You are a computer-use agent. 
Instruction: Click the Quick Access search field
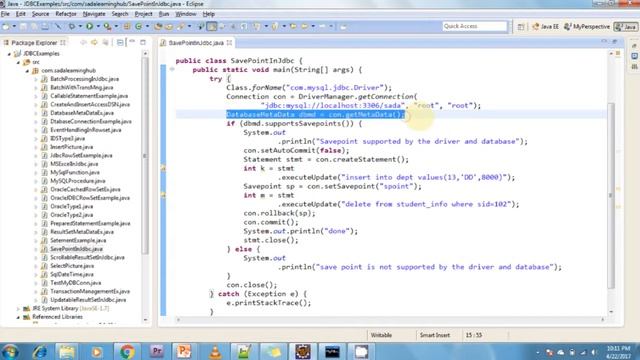(x=475, y=26)
